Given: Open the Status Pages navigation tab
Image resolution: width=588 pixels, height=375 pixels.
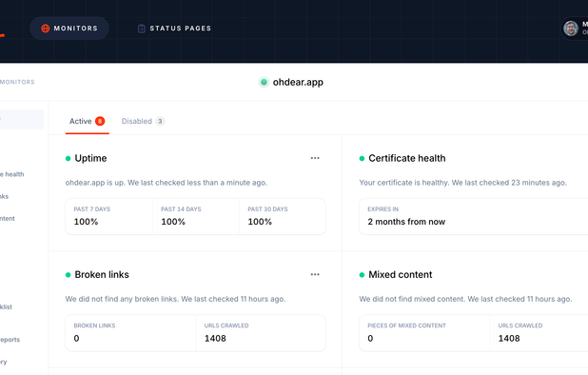Looking at the screenshot, I should coord(174,29).
